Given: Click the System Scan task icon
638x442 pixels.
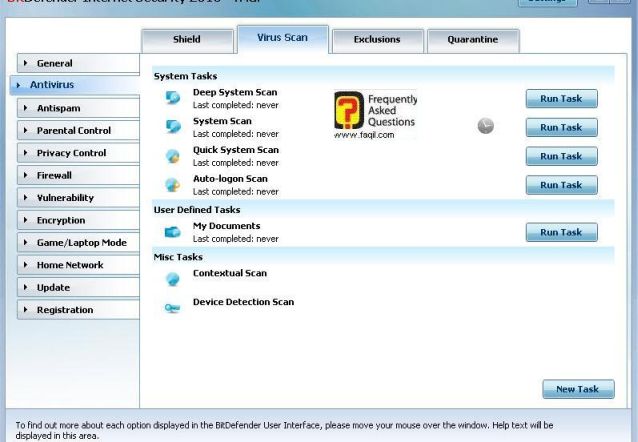Looking at the screenshot, I should [x=173, y=127].
